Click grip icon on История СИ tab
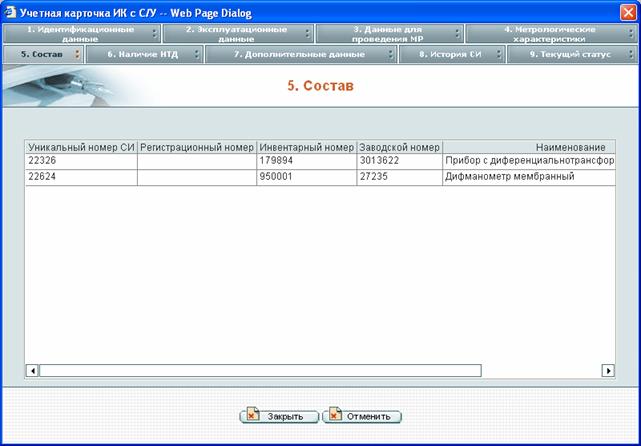The width and height of the screenshot is (641, 446). (498, 54)
